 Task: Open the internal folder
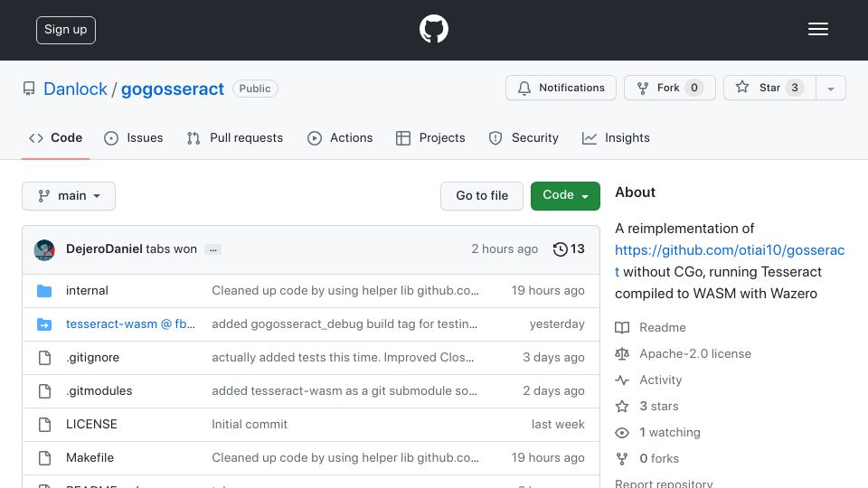pyautogui.click(x=87, y=290)
